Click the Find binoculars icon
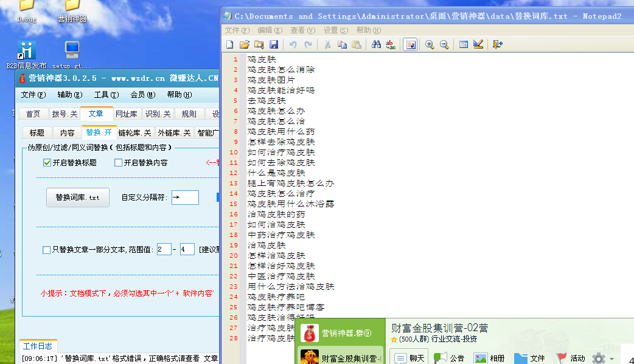This screenshot has height=364, width=634. [376, 44]
